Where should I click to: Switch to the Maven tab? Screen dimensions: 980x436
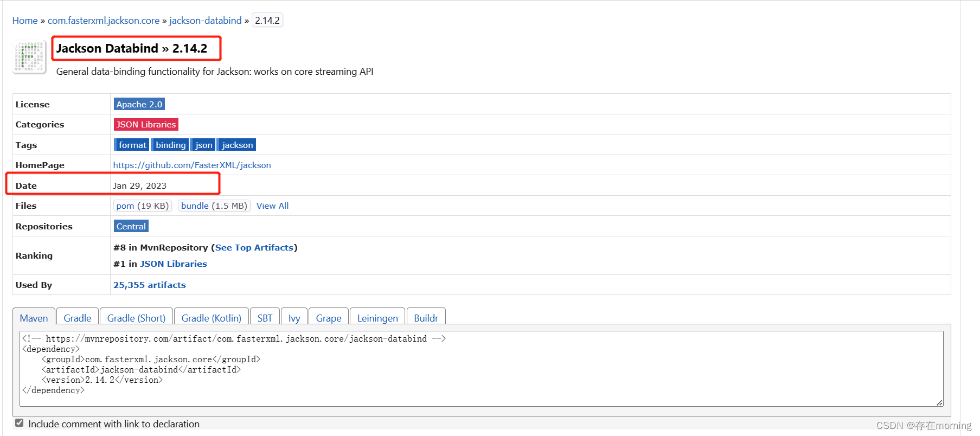coord(34,317)
